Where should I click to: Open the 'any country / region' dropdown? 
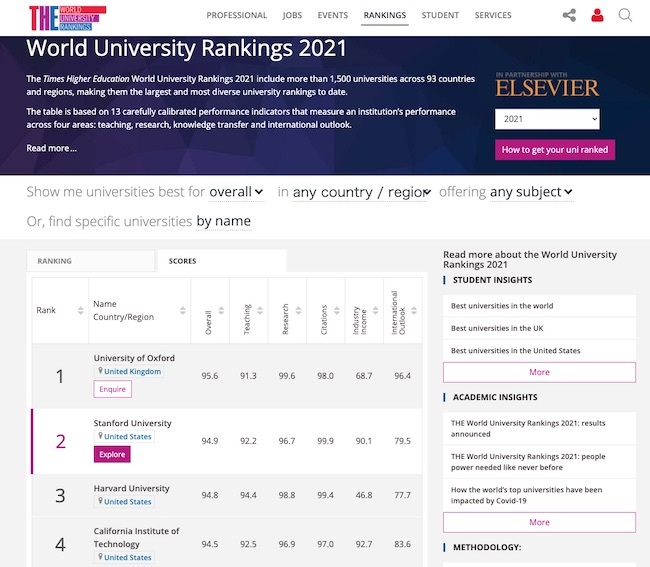(361, 192)
